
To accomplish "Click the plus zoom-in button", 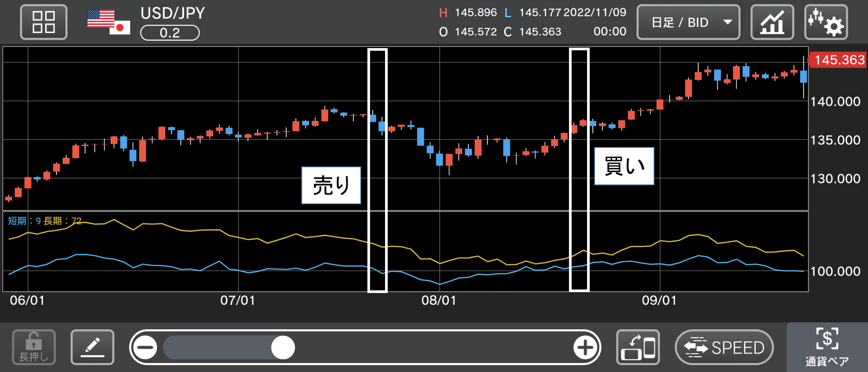I will point(585,348).
